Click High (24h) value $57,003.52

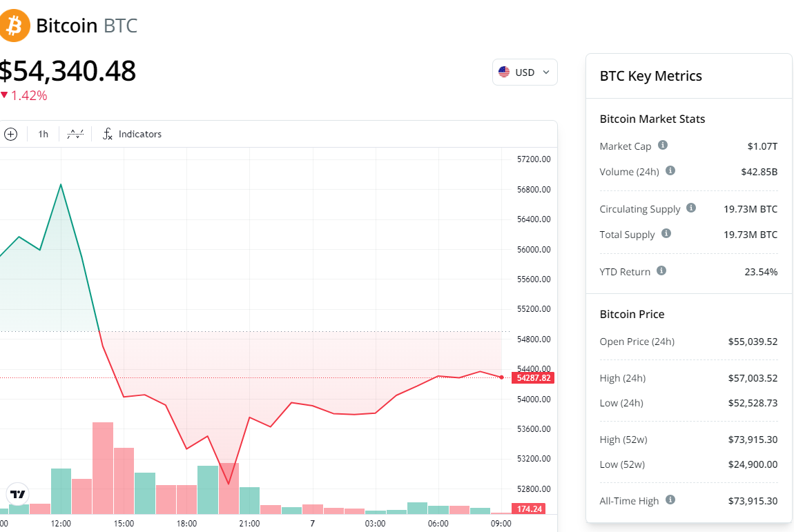click(x=753, y=378)
